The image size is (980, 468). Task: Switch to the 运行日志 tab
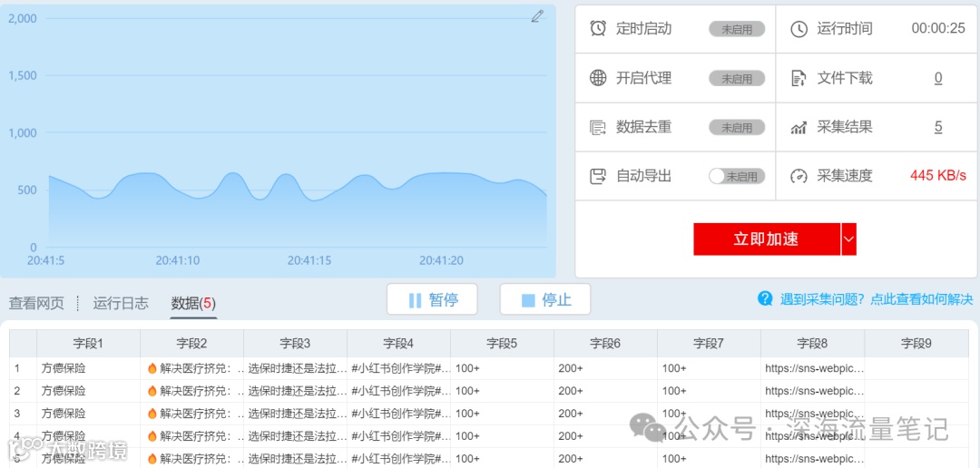point(121,304)
